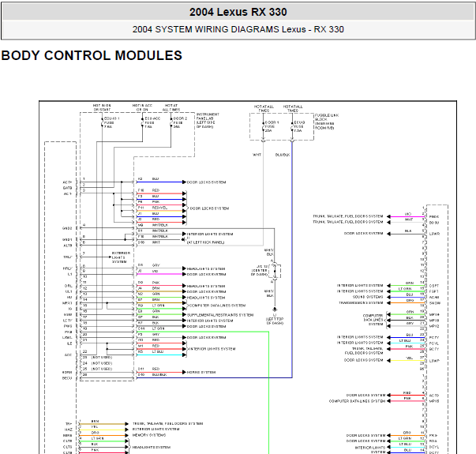Click the '(LEFT TOP OF DASH)' ground label
This screenshot has width=476, height=454.
[275, 321]
